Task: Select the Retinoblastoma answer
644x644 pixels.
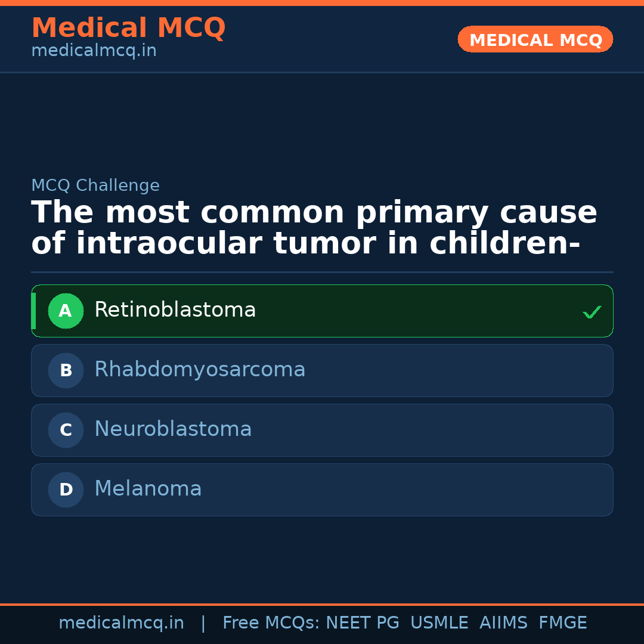Action: (175, 310)
